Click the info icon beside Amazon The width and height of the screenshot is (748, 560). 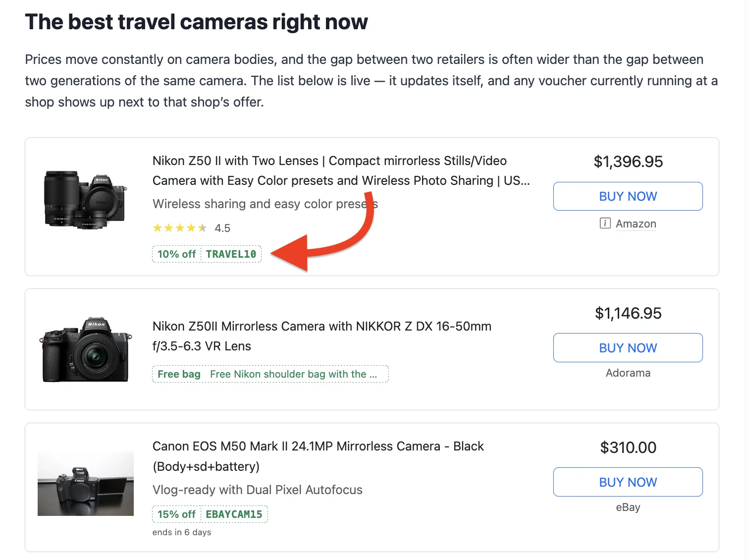pos(605,224)
